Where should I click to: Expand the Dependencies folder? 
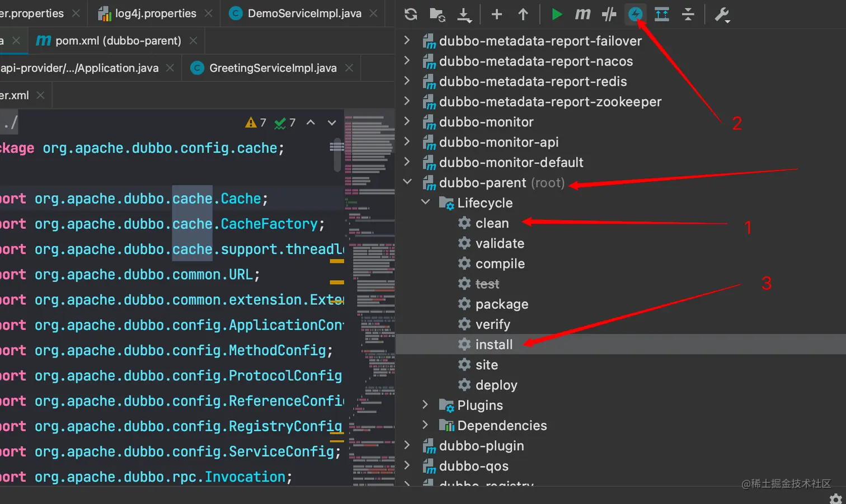click(425, 425)
